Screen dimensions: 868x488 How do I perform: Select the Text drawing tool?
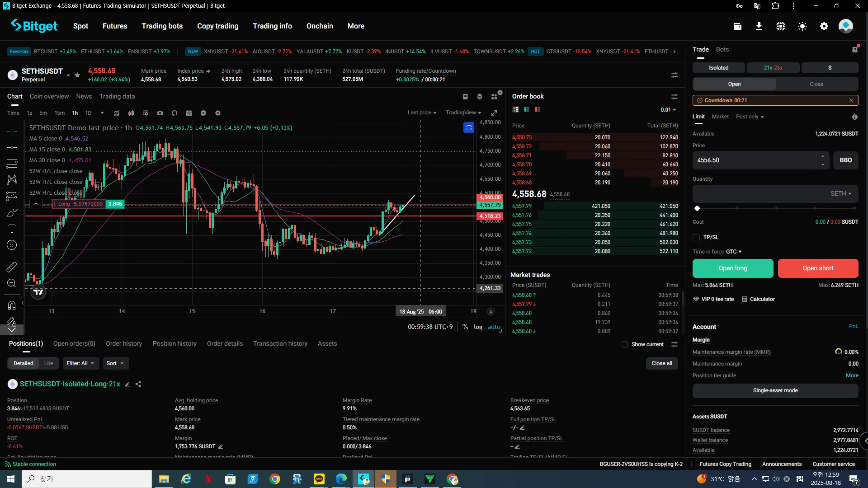click(x=12, y=229)
